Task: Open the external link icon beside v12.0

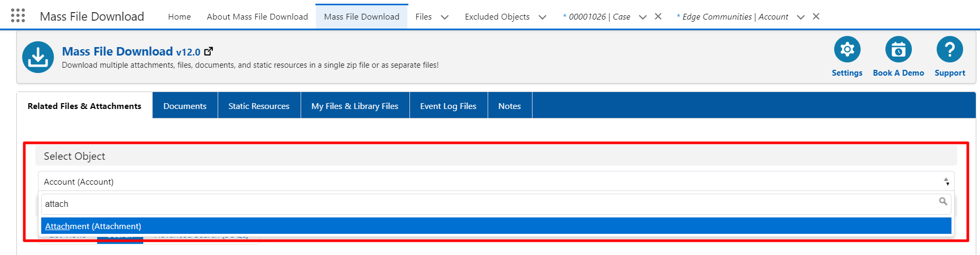Action: click(209, 51)
